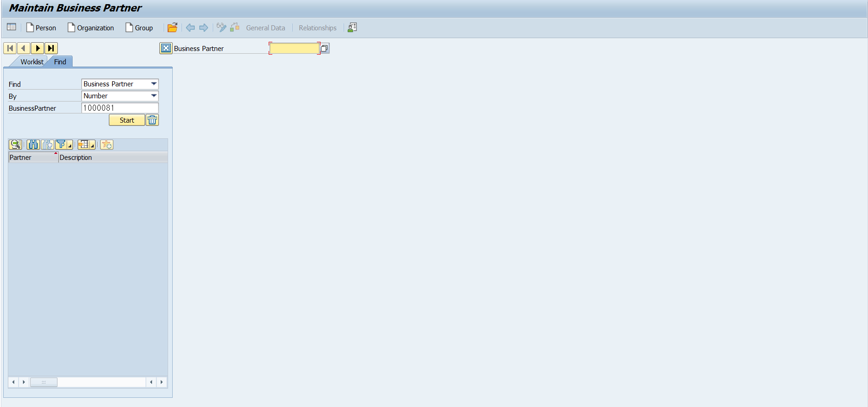Viewport: 868px width, 407px height.
Task: Click the horizontal scrollbar thumb under results
Action: (x=44, y=382)
